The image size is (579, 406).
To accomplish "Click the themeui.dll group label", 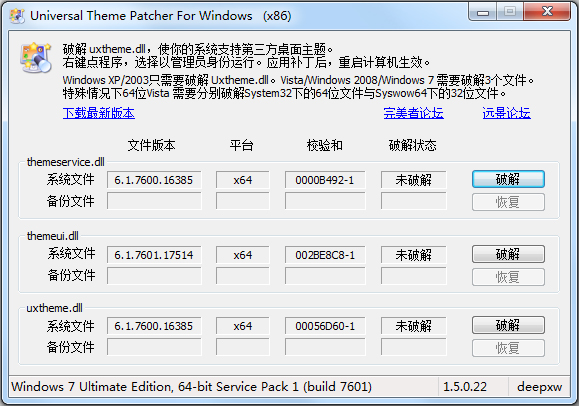I will [x=53, y=236].
